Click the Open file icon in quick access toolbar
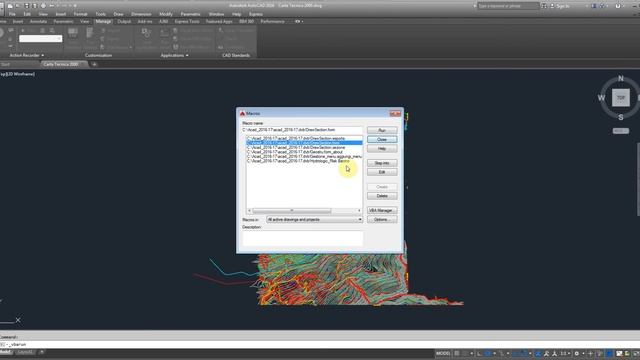 pos(17,6)
